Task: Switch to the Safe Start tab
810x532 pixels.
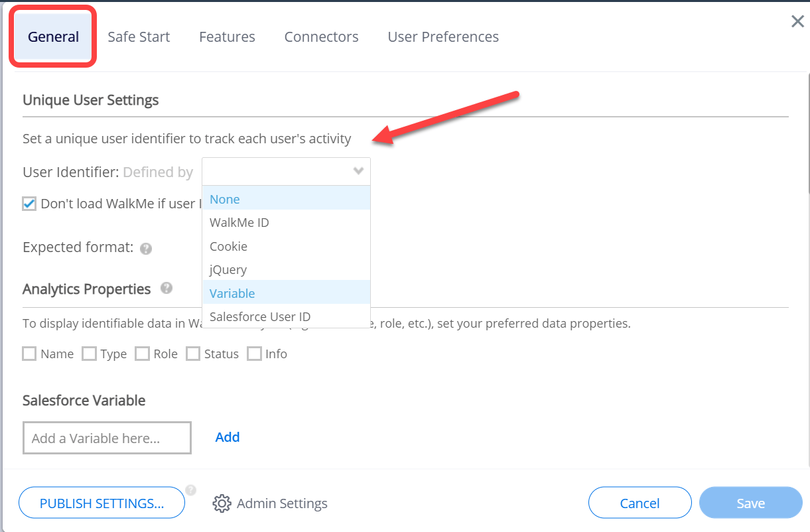Action: click(x=138, y=36)
